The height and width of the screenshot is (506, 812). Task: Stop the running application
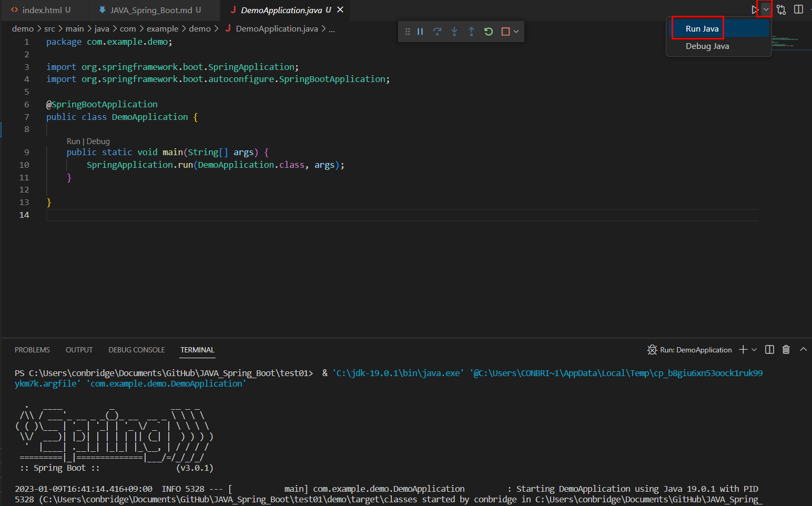pyautogui.click(x=505, y=32)
